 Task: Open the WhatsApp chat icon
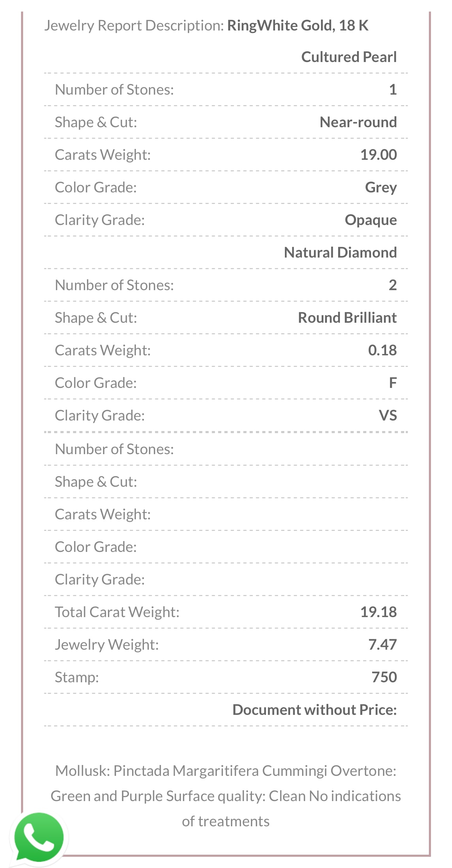pos(39,838)
